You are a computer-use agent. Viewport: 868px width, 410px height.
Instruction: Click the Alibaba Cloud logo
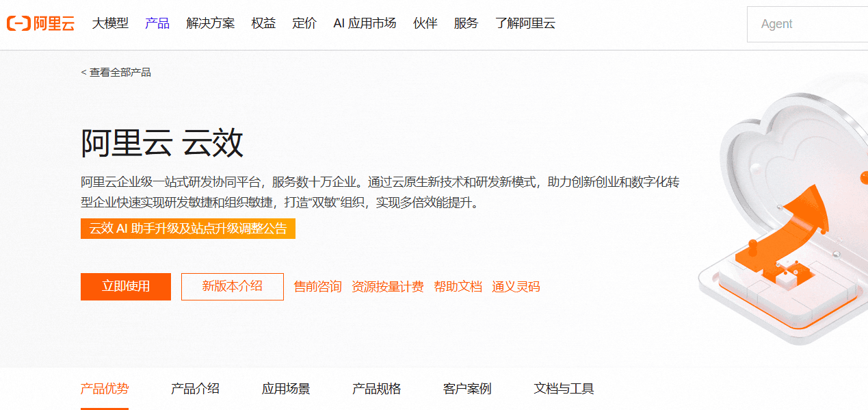click(x=41, y=23)
